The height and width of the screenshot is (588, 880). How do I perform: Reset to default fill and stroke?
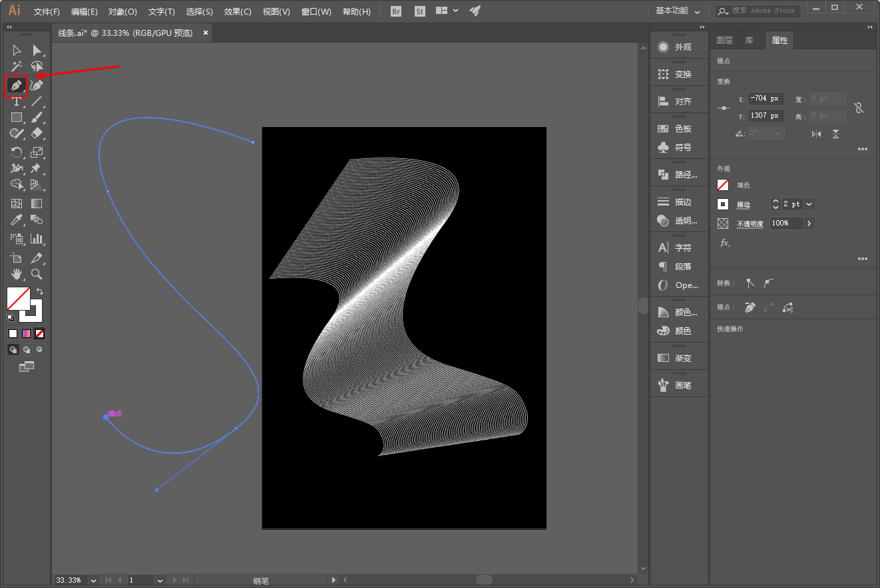point(11,318)
